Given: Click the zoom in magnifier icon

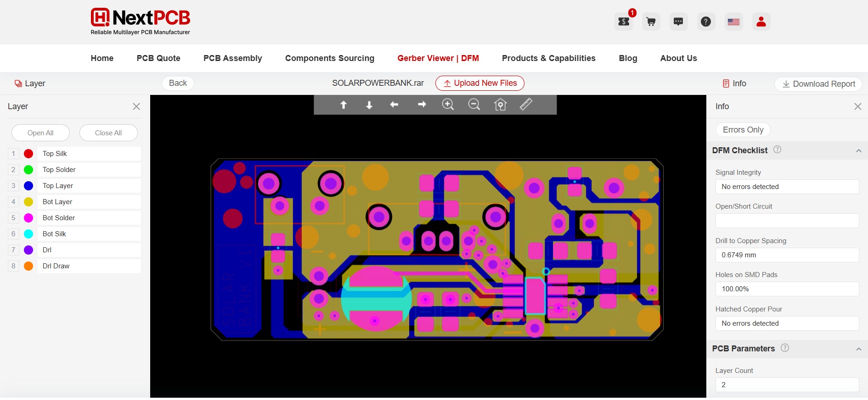Looking at the screenshot, I should coord(448,105).
